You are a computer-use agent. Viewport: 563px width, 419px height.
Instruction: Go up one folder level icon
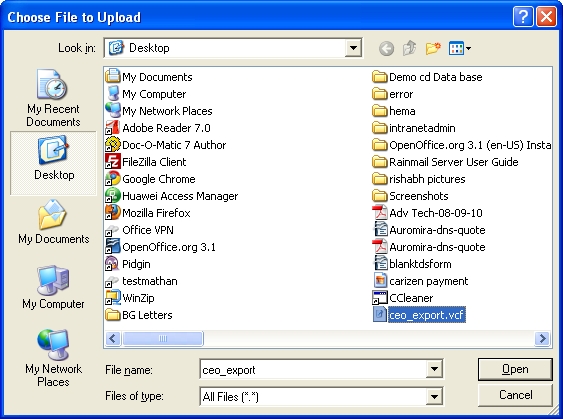410,48
